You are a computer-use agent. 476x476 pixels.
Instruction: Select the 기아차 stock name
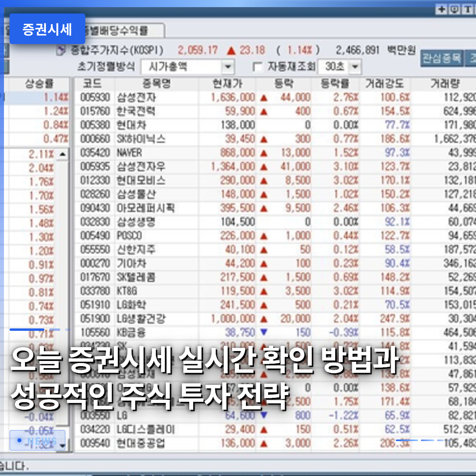pos(131,263)
